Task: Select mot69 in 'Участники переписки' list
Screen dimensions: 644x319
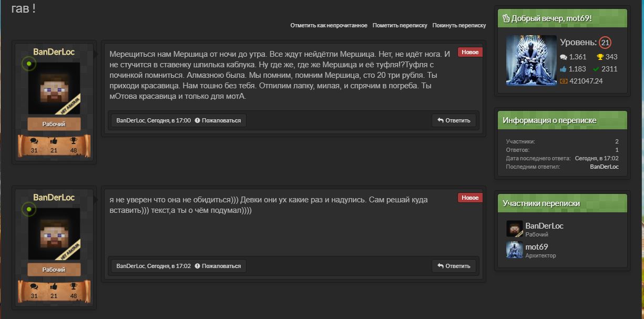Action: [537, 247]
